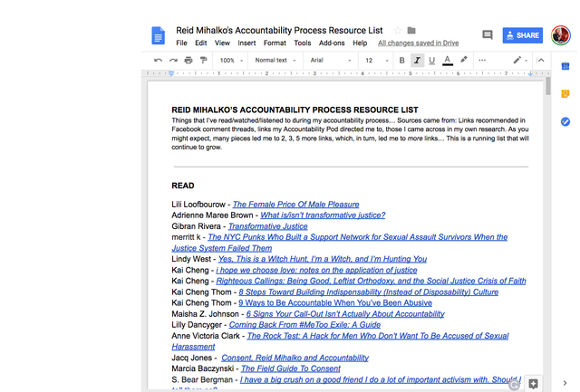Viewport: 580px width, 392px height.
Task: Click the blue SHARE button
Action: pyautogui.click(x=522, y=35)
